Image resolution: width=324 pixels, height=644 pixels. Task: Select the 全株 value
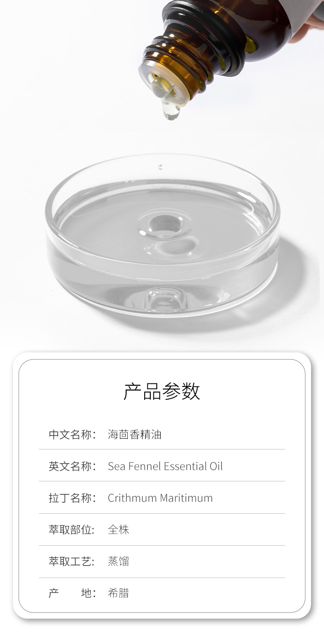(118, 530)
